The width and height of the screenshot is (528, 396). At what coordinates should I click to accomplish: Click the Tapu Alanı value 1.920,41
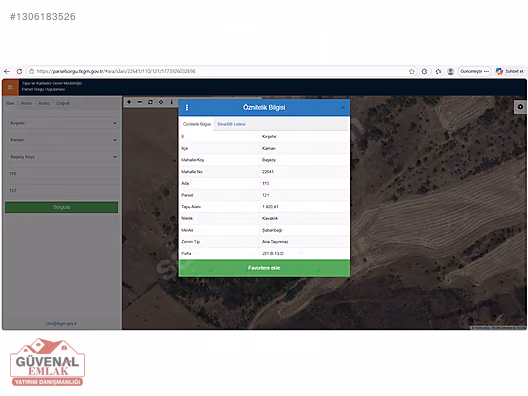pyautogui.click(x=270, y=207)
